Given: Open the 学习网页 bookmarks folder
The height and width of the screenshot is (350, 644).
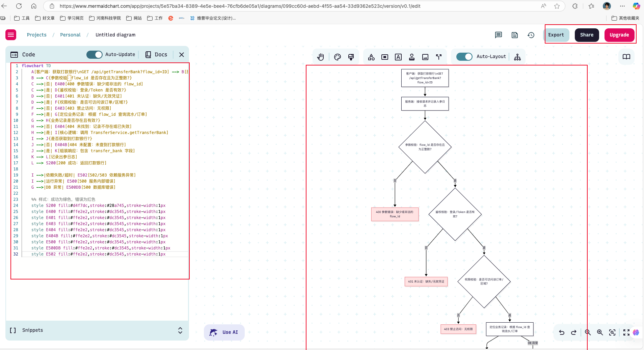Looking at the screenshot, I should (x=72, y=18).
